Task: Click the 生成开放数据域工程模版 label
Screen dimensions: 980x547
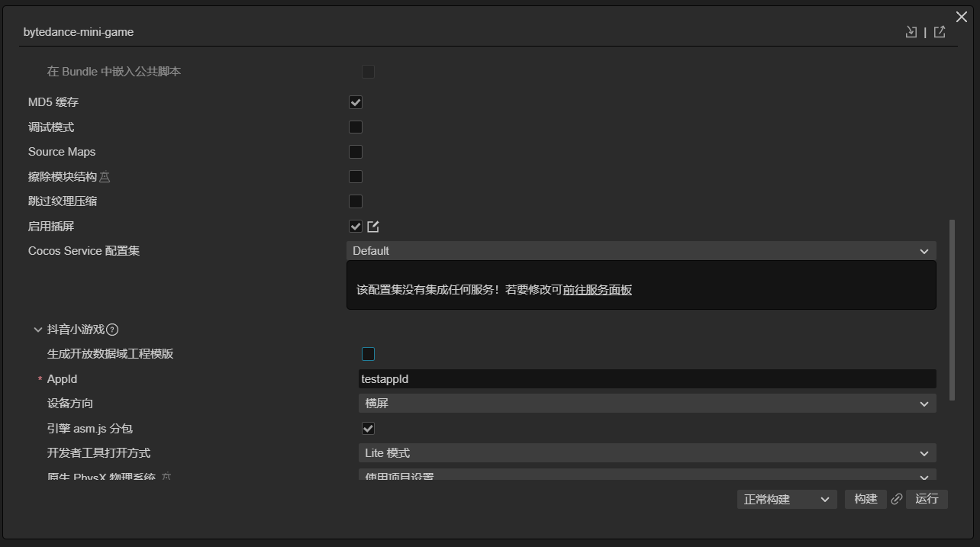Action: tap(111, 354)
